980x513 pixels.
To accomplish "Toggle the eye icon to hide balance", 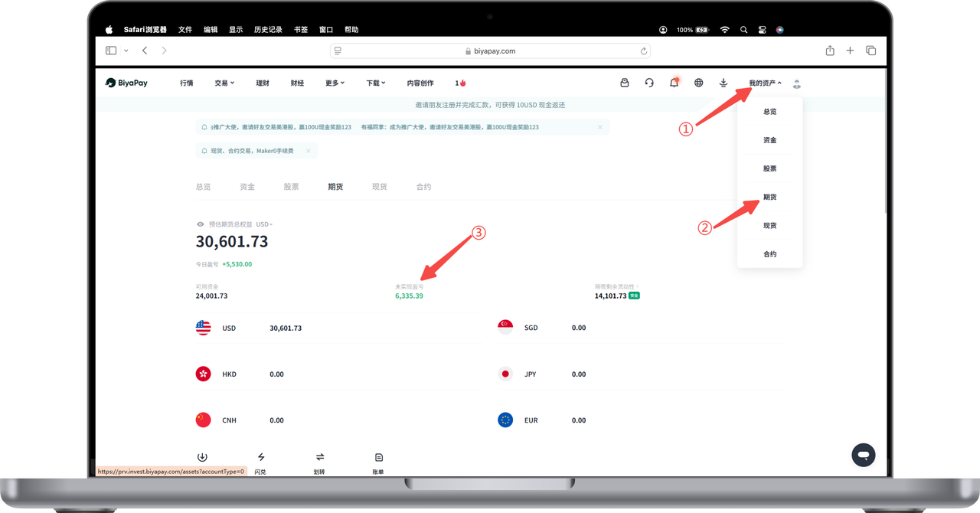I will click(x=201, y=224).
